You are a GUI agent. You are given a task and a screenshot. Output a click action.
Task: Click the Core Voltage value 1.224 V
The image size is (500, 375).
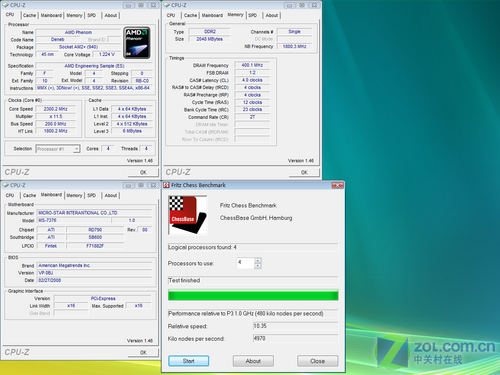[107, 54]
